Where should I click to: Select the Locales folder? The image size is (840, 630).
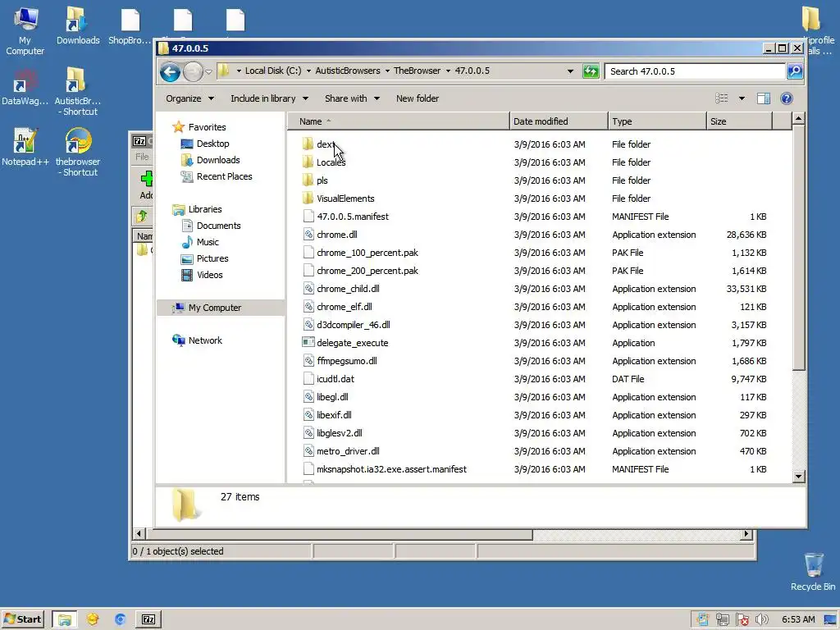(331, 162)
